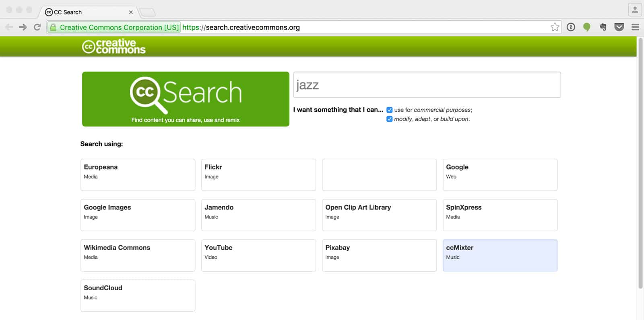This screenshot has height=320, width=644.
Task: Select the Flickr image search option
Action: coord(258,175)
